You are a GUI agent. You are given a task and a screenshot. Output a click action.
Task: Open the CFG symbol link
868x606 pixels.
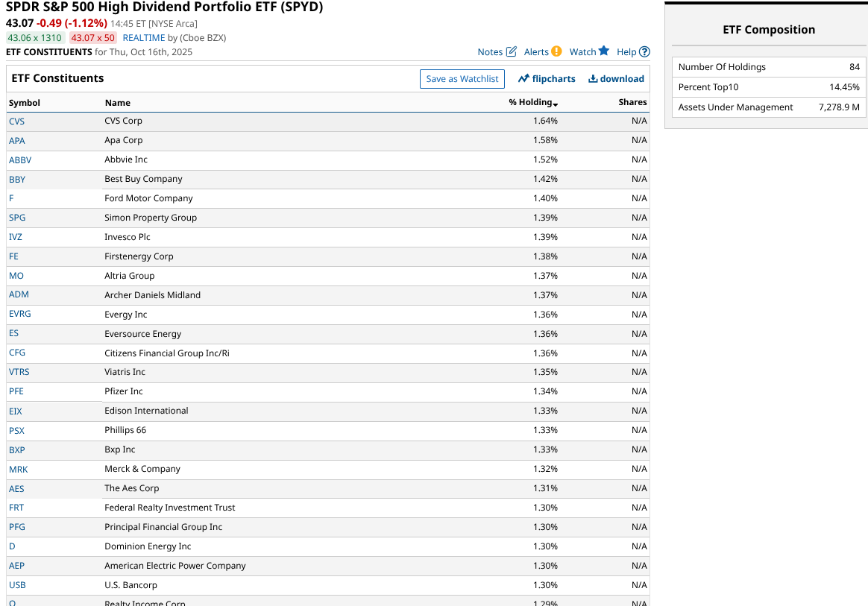click(x=17, y=353)
